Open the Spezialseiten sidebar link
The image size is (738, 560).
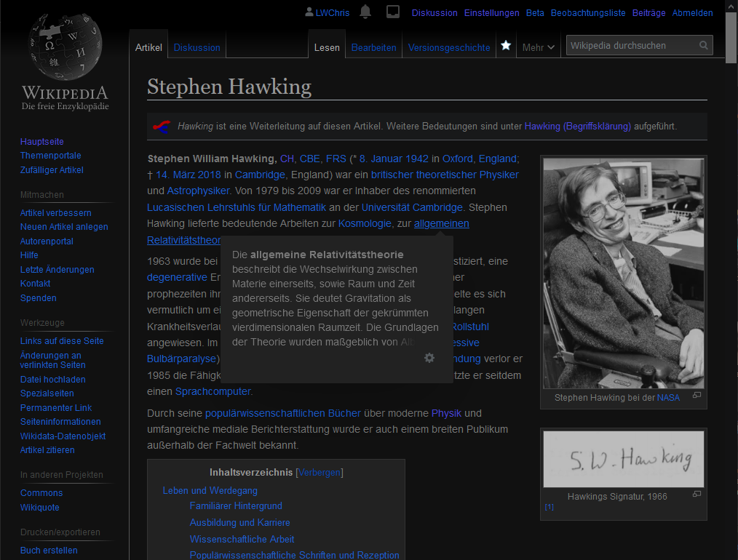(x=47, y=393)
